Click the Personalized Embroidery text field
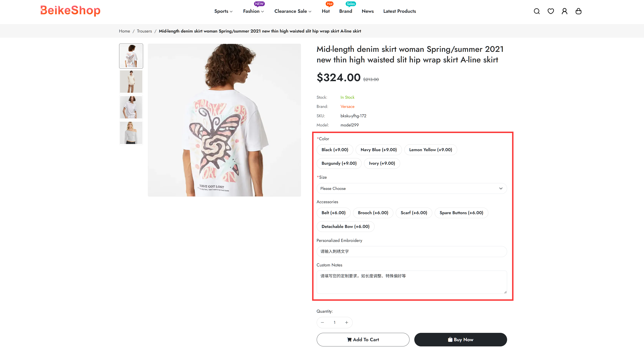Viewport: 644px width, 349px height. tap(412, 251)
